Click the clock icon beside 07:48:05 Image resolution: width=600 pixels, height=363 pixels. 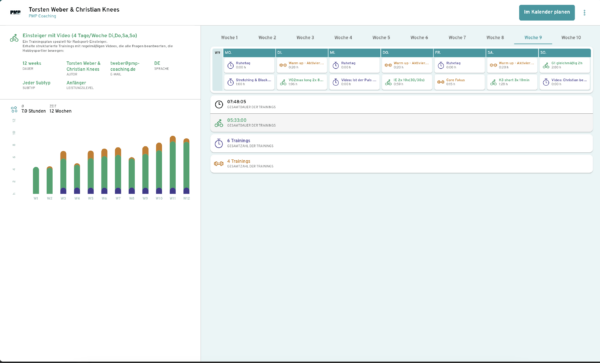coord(218,104)
